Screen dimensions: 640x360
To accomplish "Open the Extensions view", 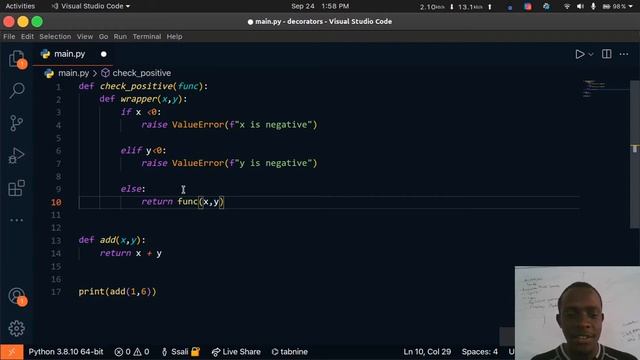I will (x=16, y=188).
